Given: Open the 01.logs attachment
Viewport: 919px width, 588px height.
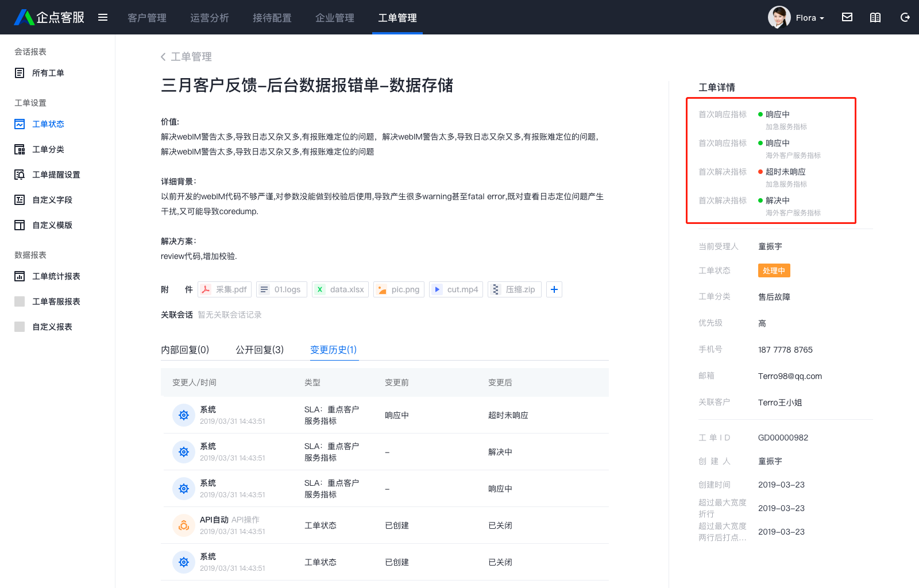Looking at the screenshot, I should (281, 289).
